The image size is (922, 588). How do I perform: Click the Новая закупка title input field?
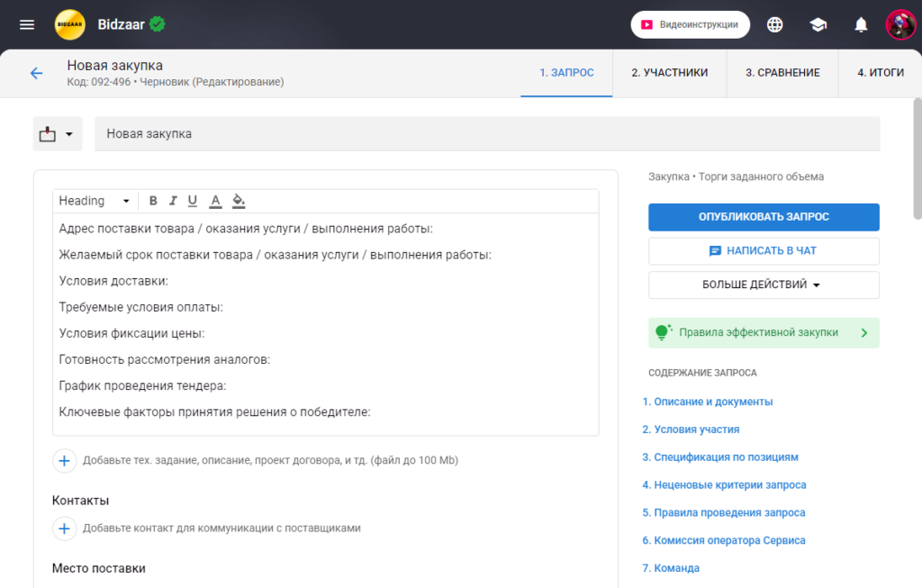pyautogui.click(x=486, y=134)
